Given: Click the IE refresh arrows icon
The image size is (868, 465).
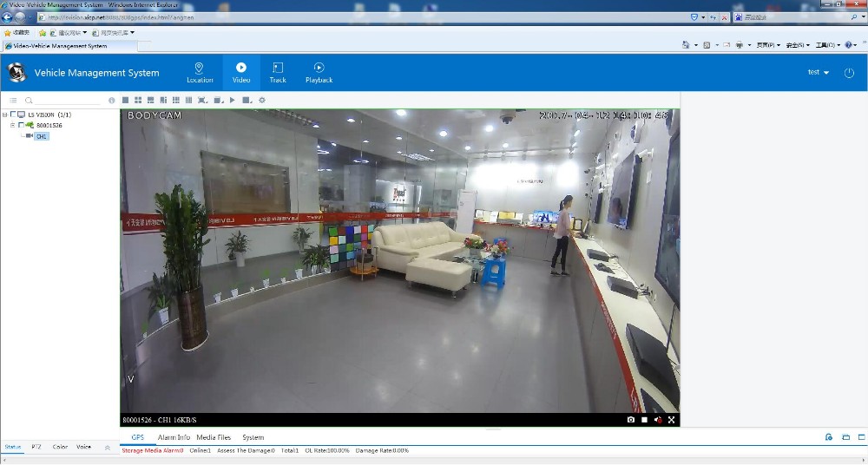Looking at the screenshot, I should [x=713, y=17].
